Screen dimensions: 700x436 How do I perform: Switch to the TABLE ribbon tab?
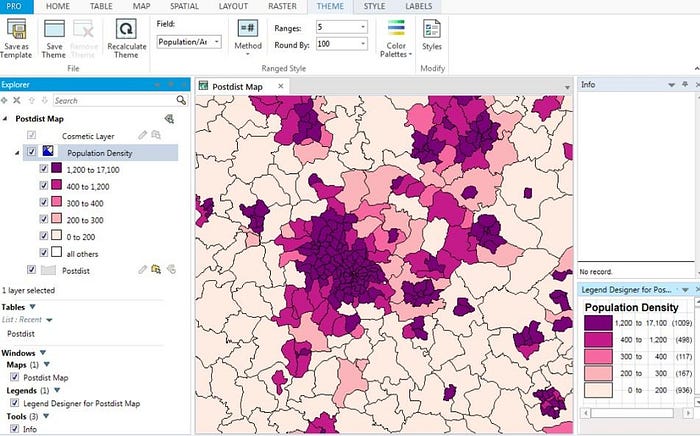pos(101,6)
